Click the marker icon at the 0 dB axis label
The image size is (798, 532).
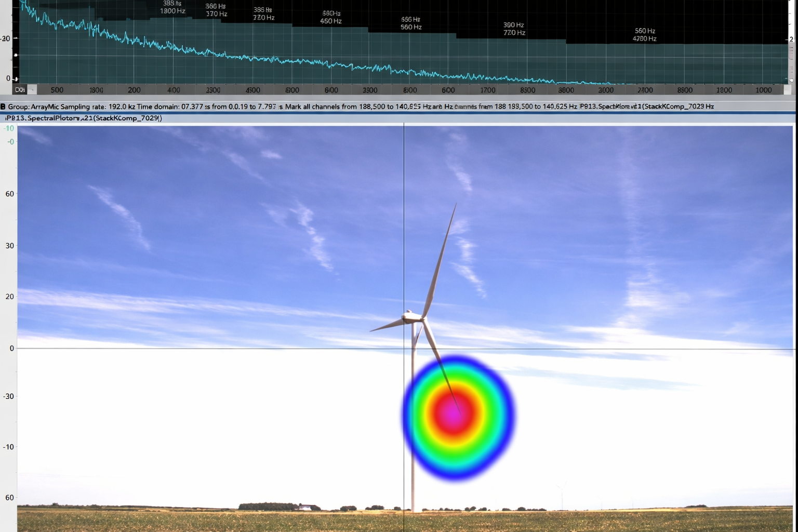pyautogui.click(x=17, y=78)
